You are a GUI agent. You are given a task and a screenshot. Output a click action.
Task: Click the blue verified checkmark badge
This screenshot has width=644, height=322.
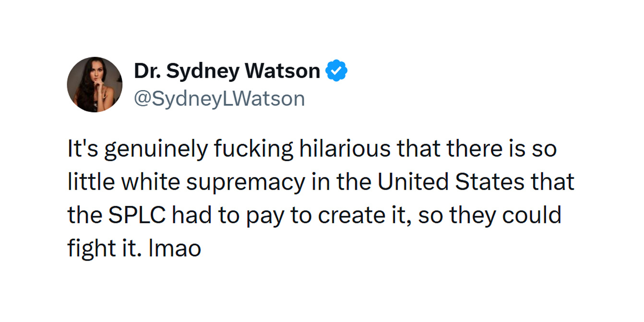coord(336,71)
